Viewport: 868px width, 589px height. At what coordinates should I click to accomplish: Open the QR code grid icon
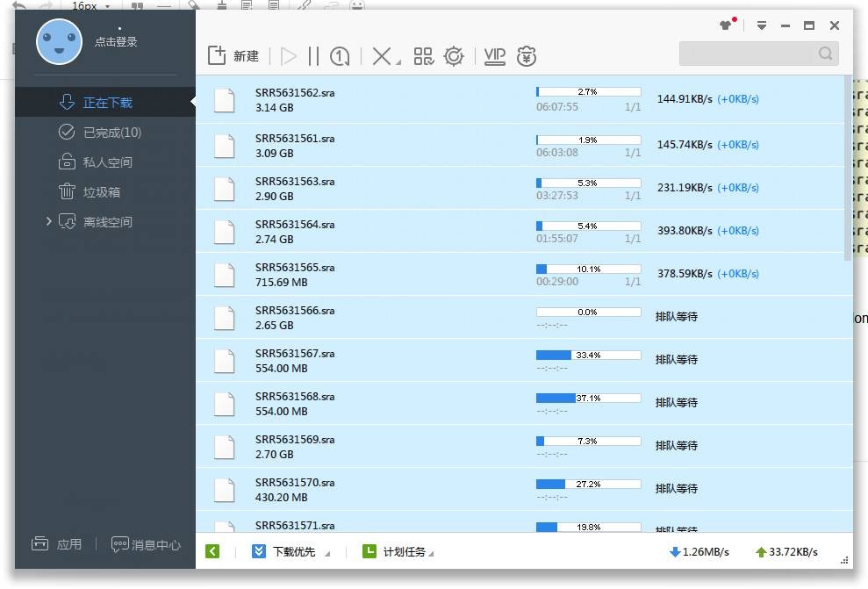coord(424,56)
